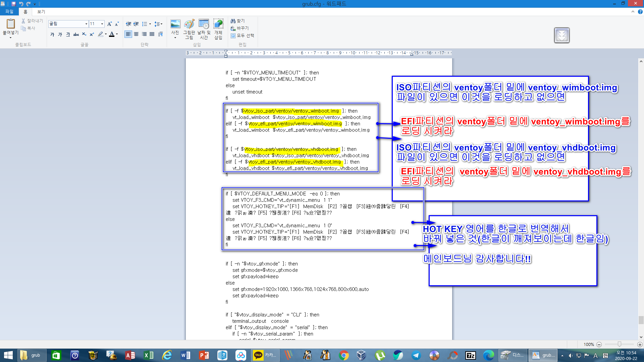Click the insert Picture (사진) icon
This screenshot has width=644, height=362.
point(175,24)
